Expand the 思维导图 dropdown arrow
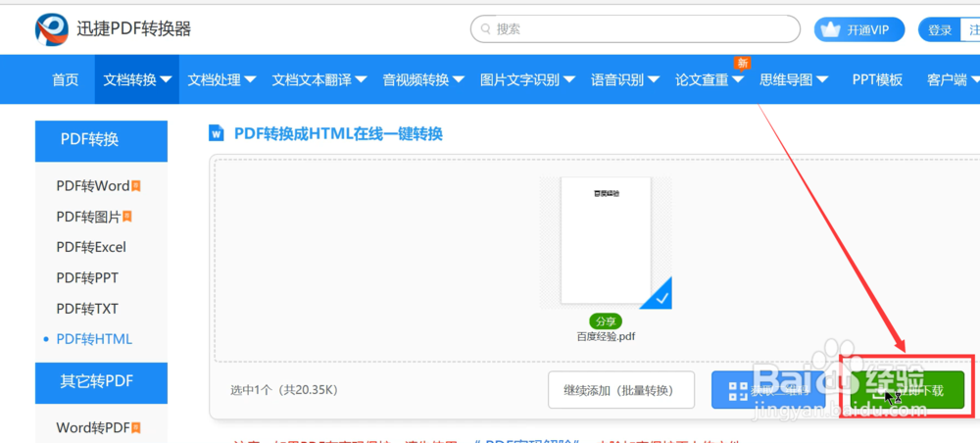Image resolution: width=980 pixels, height=443 pixels. tap(822, 79)
